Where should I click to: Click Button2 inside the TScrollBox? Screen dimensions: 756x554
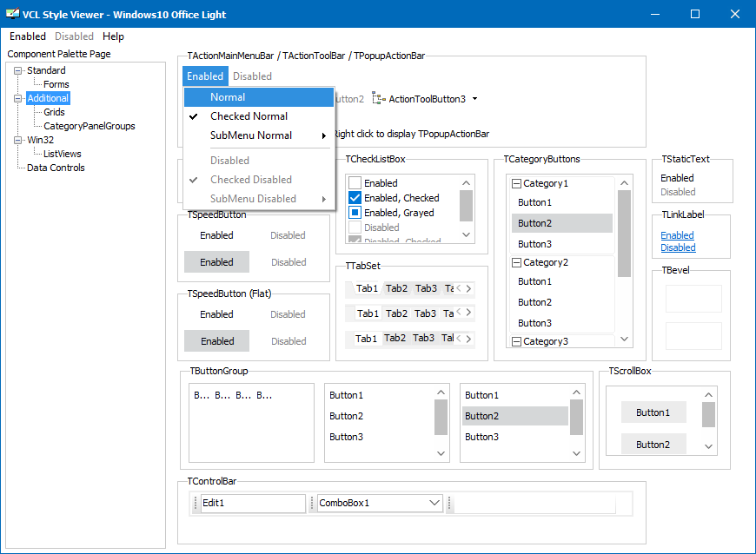click(653, 445)
